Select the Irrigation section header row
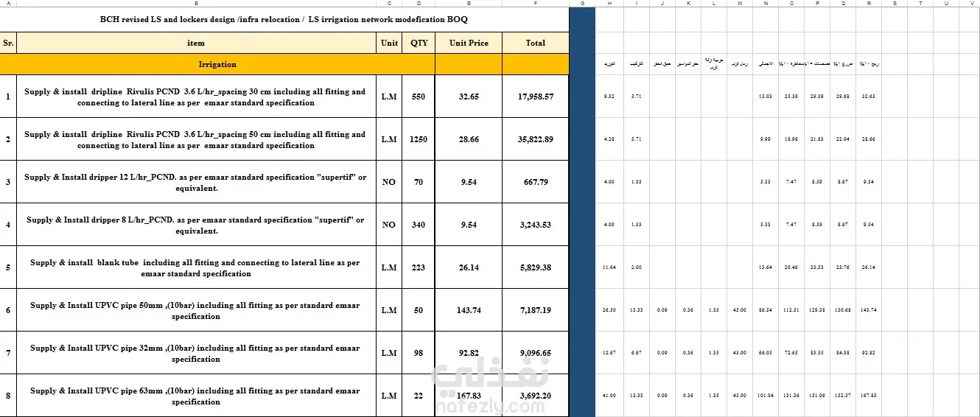Screen dimensions: 980x417 coord(284,64)
